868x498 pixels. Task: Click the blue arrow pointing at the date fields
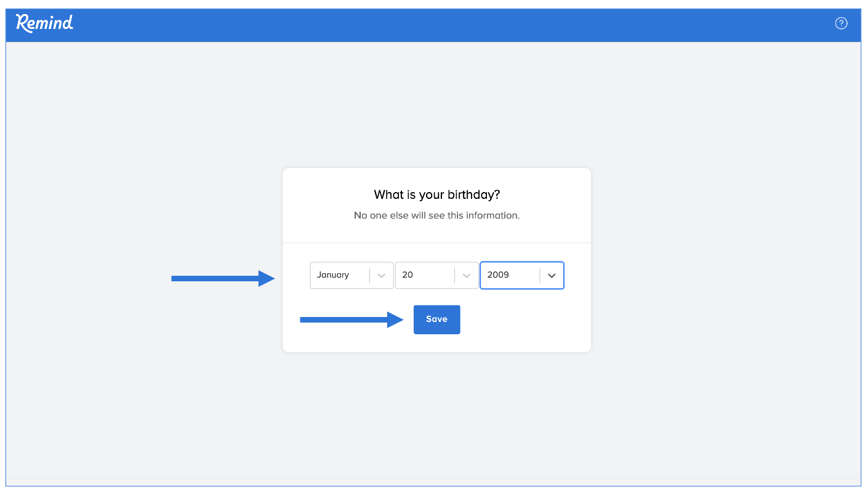pyautogui.click(x=223, y=279)
